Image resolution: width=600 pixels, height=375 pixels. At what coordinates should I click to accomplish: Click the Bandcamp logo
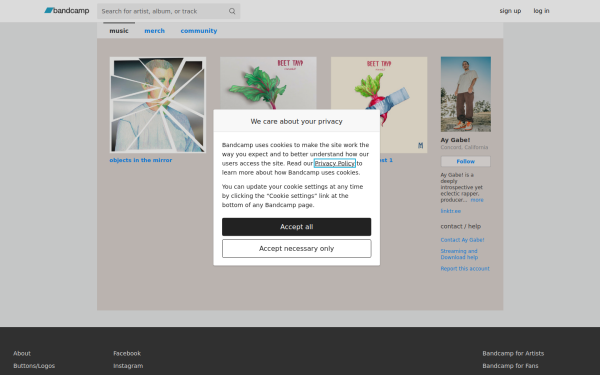coord(67,11)
